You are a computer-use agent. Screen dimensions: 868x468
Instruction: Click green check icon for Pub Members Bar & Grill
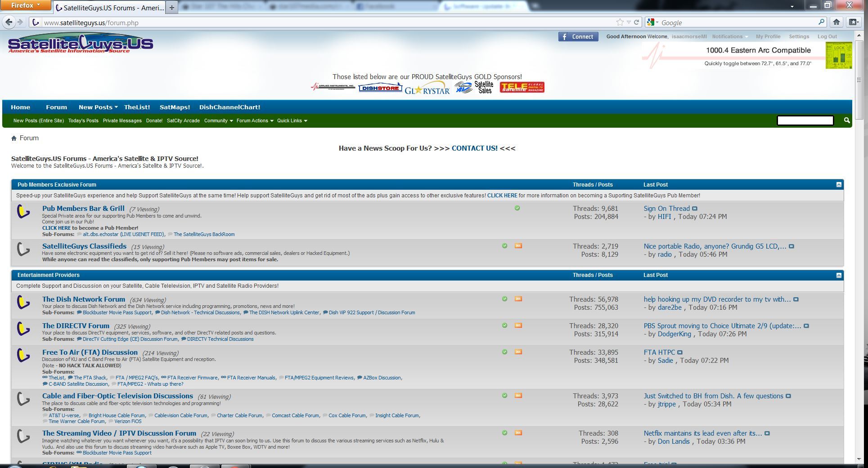[517, 208]
